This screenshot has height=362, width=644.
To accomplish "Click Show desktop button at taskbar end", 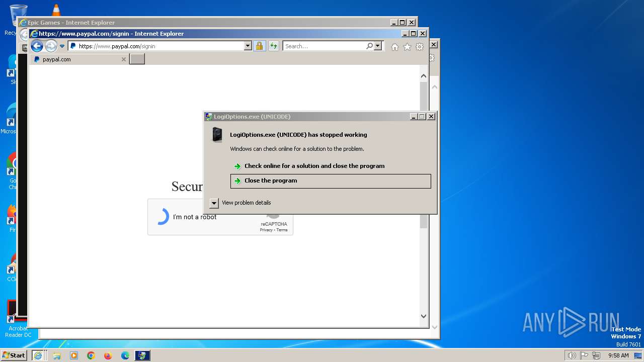I will point(639,355).
